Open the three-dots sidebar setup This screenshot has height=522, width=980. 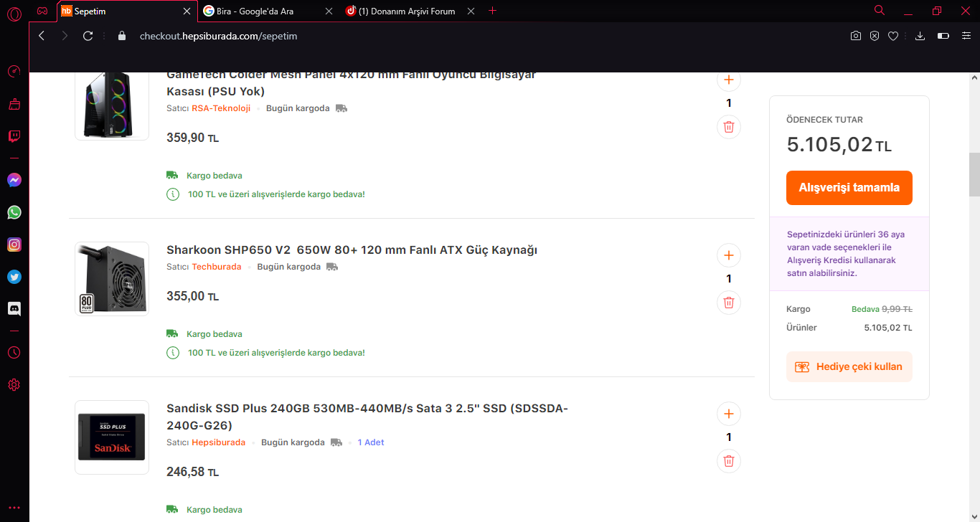14,507
